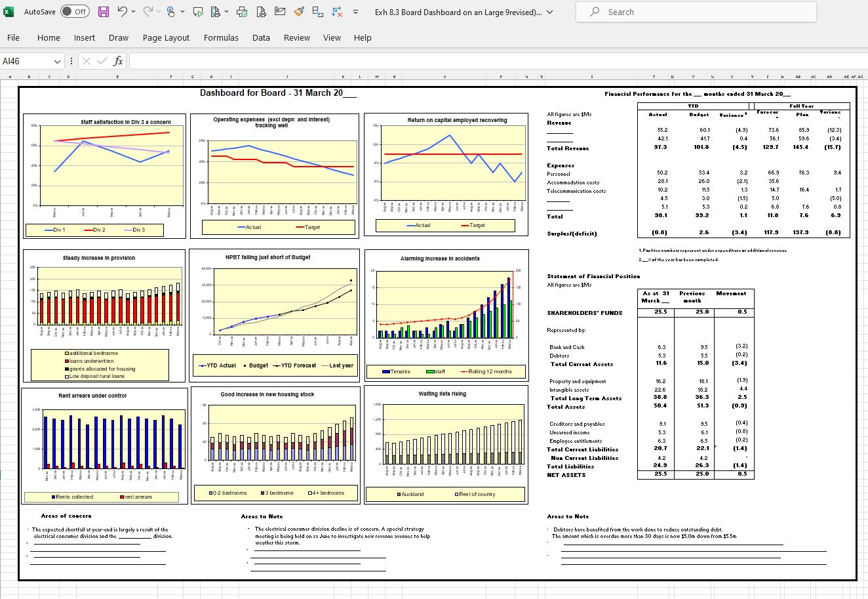Click the Remove Arrows icon
The width and height of the screenshot is (868, 599).
click(337, 12)
